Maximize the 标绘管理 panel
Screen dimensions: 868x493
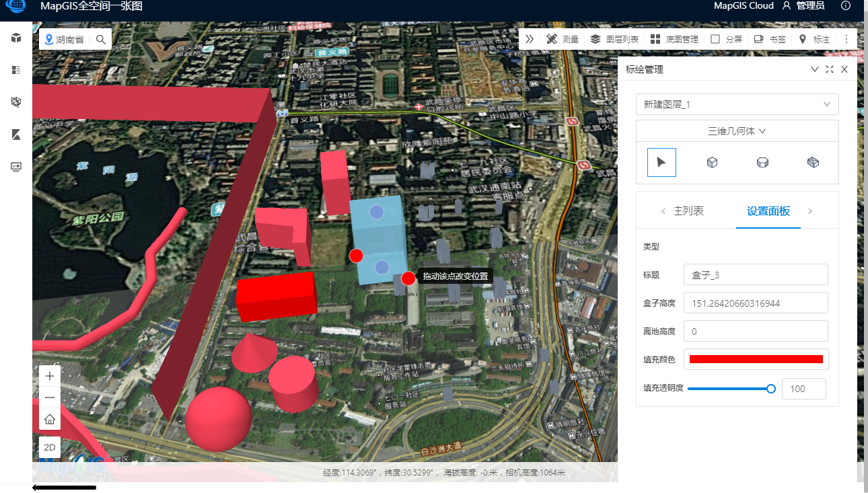pos(830,69)
